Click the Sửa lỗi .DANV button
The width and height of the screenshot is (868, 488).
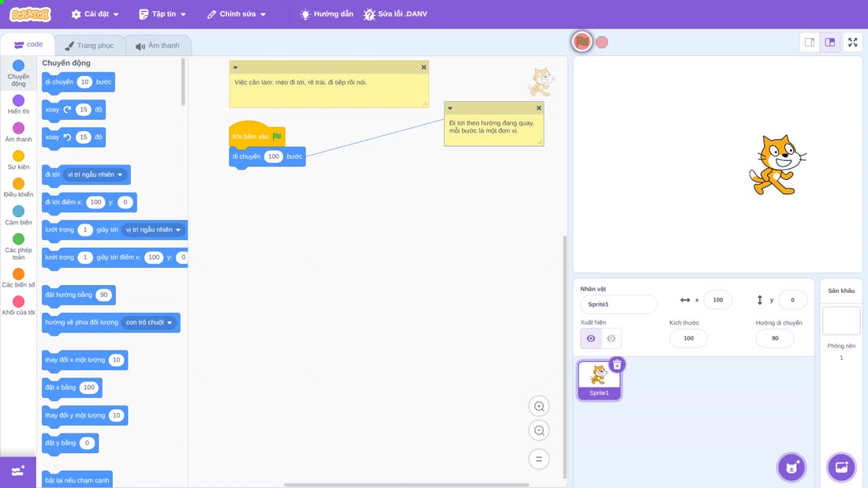coord(395,14)
